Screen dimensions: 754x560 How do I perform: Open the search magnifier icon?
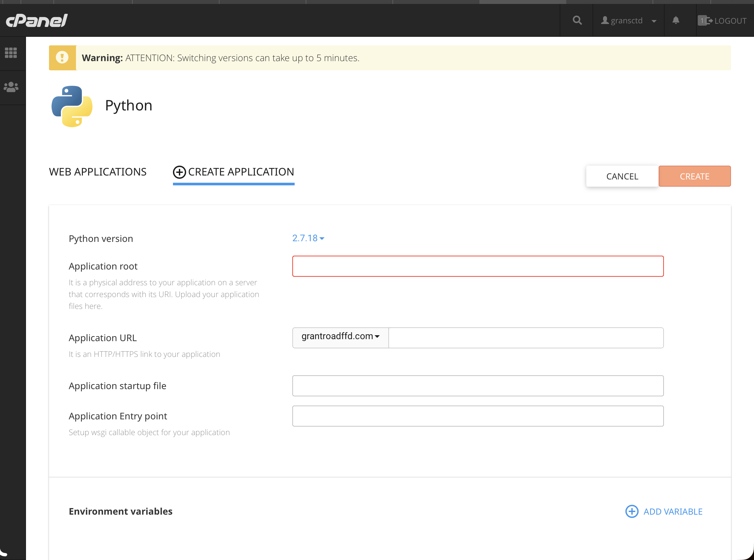tap(577, 21)
